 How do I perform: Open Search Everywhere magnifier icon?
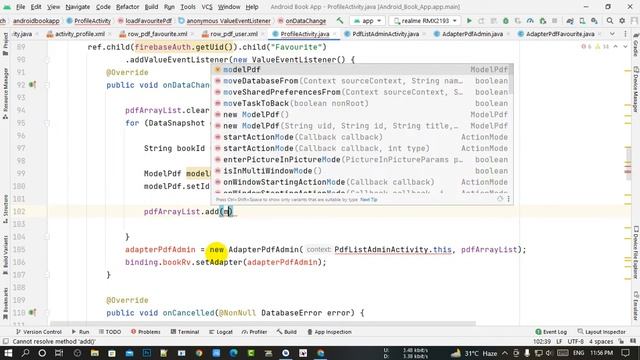tap(609, 20)
